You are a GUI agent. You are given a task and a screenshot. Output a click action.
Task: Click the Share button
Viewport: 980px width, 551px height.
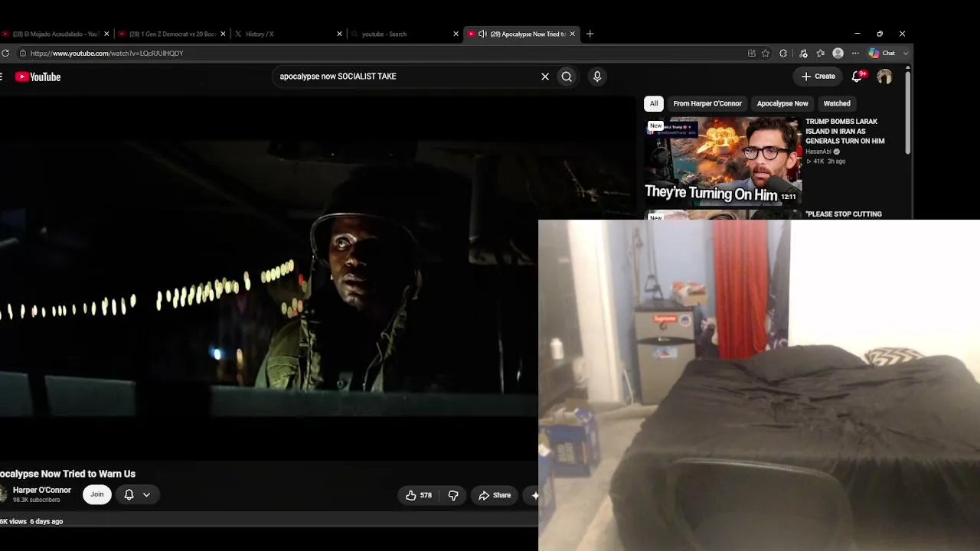pyautogui.click(x=495, y=495)
